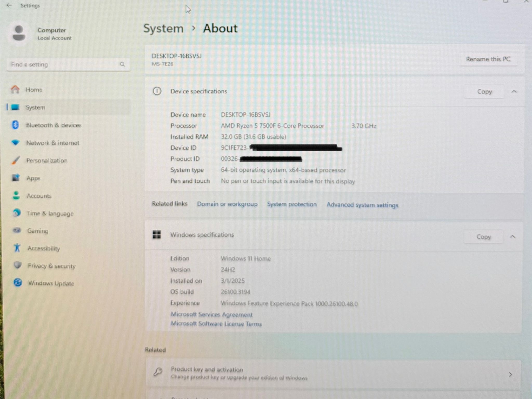Select Personalization label in the sidebar
The height and width of the screenshot is (399, 532).
click(x=47, y=161)
